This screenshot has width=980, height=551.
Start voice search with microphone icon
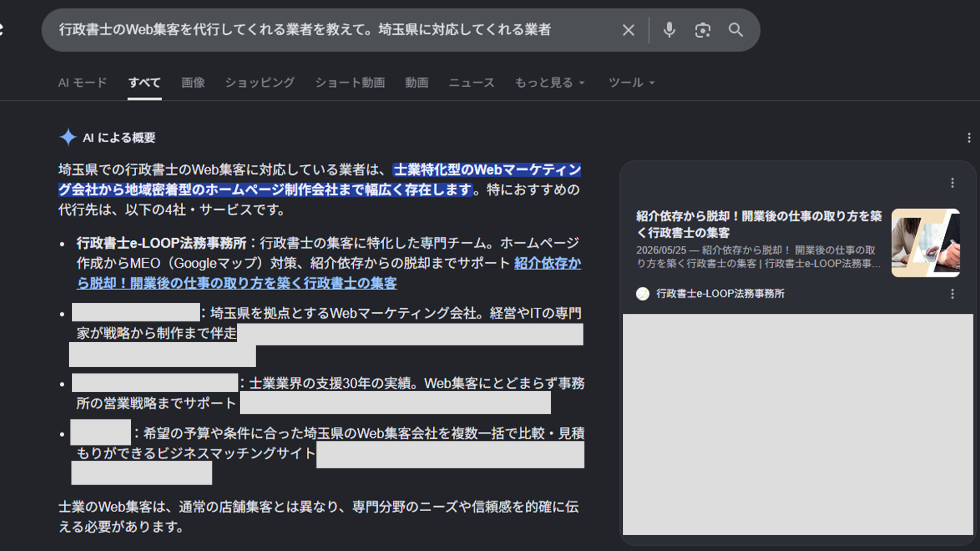(x=669, y=30)
